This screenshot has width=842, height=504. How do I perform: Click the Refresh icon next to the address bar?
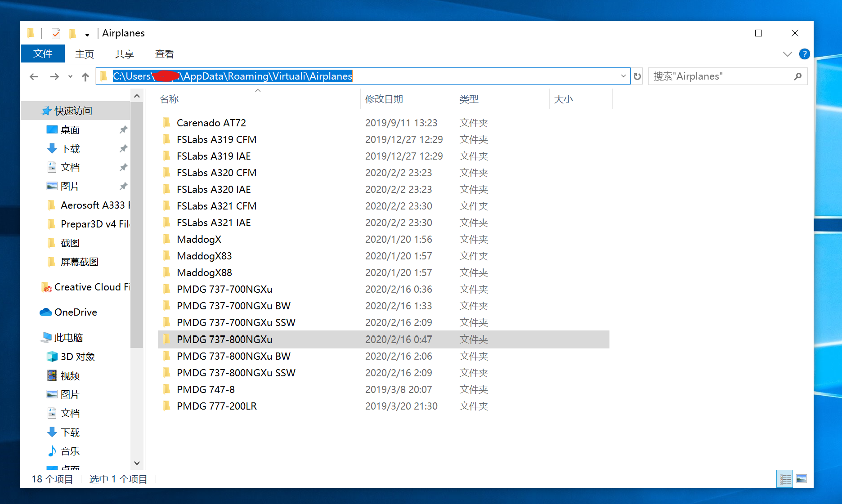(637, 76)
